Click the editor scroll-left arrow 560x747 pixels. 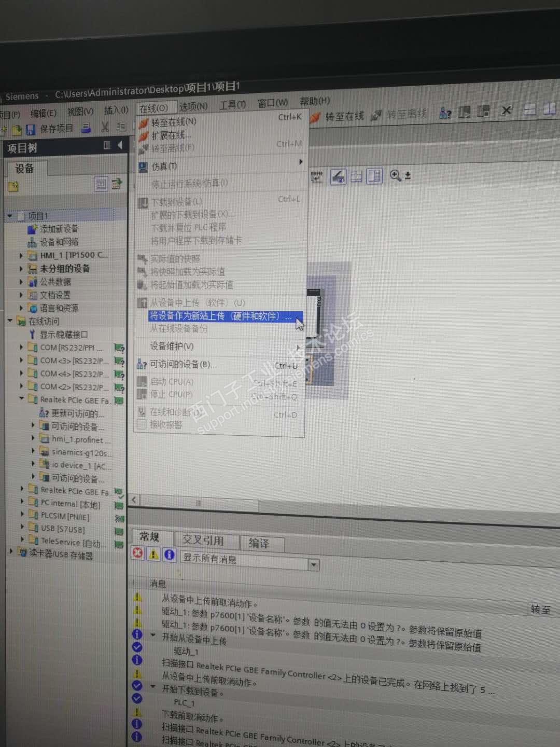134,500
